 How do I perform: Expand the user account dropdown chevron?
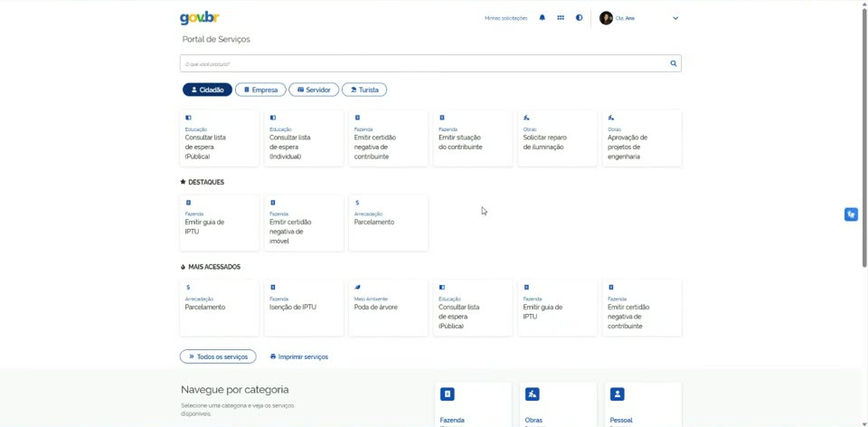[675, 18]
